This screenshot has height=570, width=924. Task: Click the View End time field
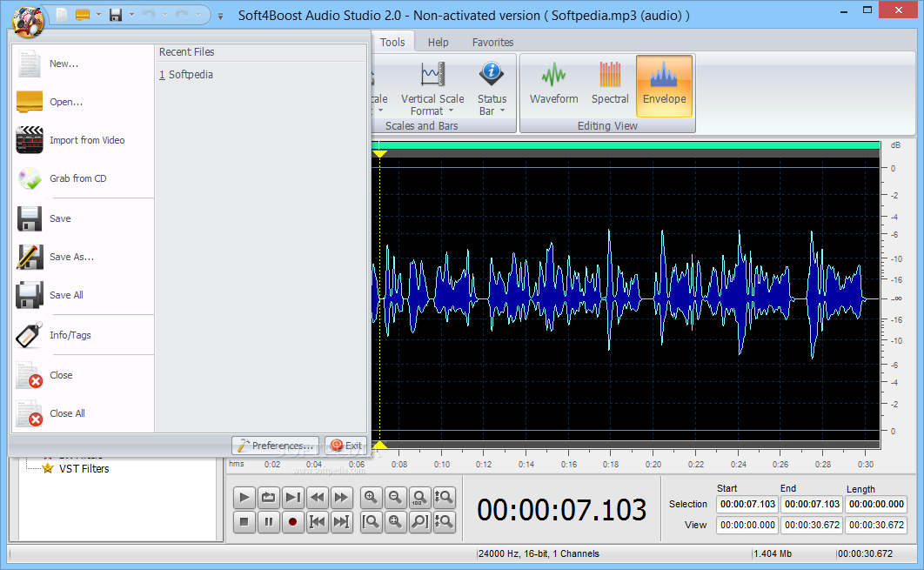coord(812,526)
